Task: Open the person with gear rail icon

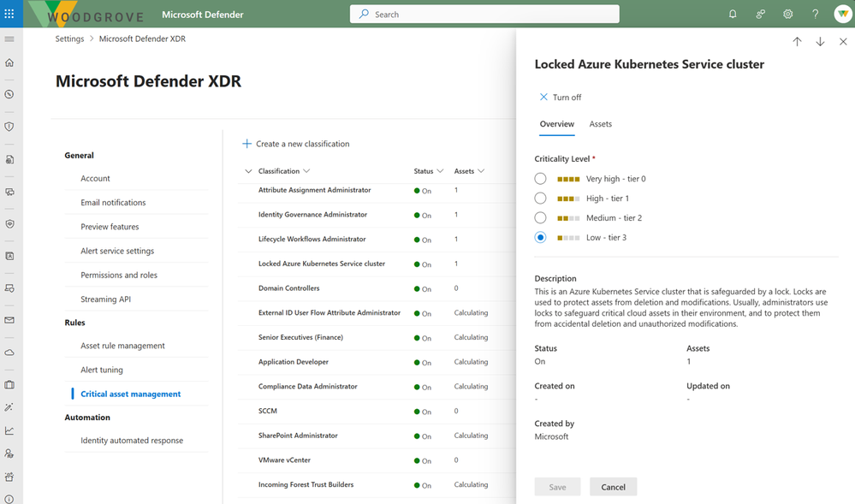Action: point(9,454)
